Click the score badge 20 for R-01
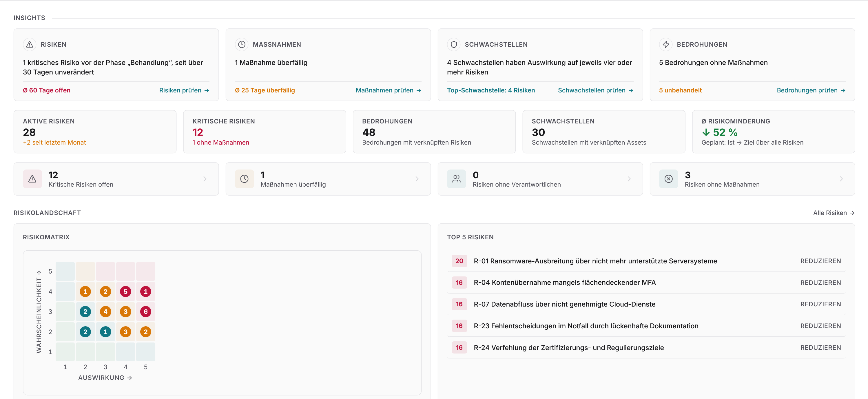 [459, 261]
